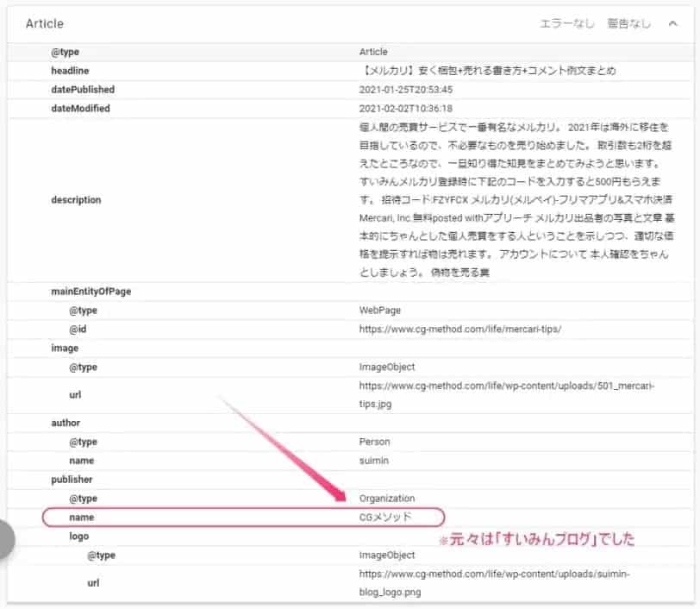700x609 pixels.
Task: Select the description property label
Action: tap(76, 200)
